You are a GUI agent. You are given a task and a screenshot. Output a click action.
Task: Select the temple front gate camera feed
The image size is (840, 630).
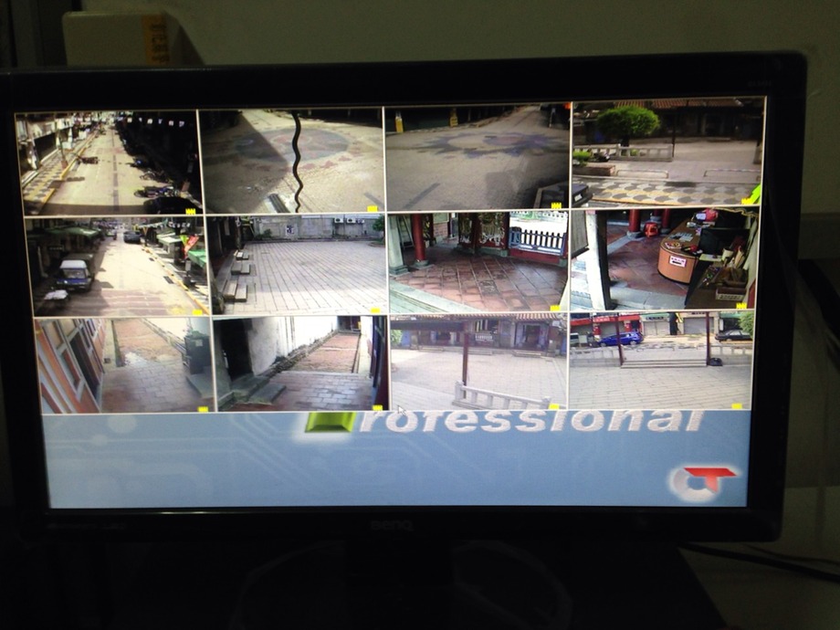(x=478, y=362)
